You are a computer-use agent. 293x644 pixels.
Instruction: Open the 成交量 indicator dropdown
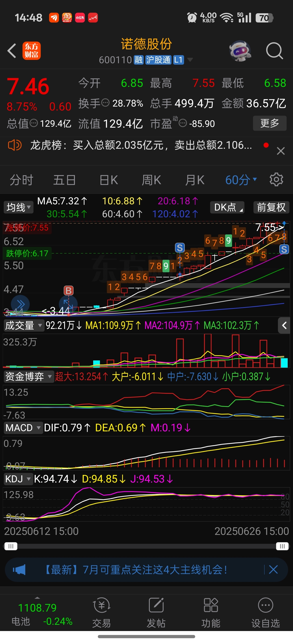(24, 325)
